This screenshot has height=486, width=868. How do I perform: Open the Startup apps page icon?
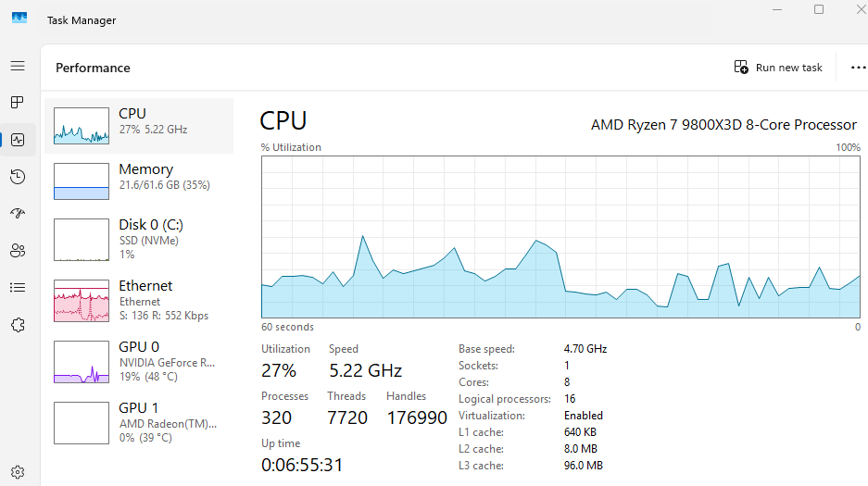[18, 214]
